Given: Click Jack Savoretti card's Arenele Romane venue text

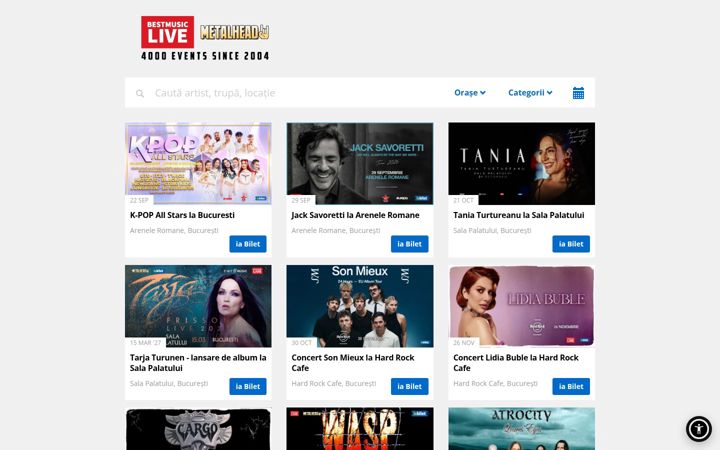Looking at the screenshot, I should (x=336, y=231).
